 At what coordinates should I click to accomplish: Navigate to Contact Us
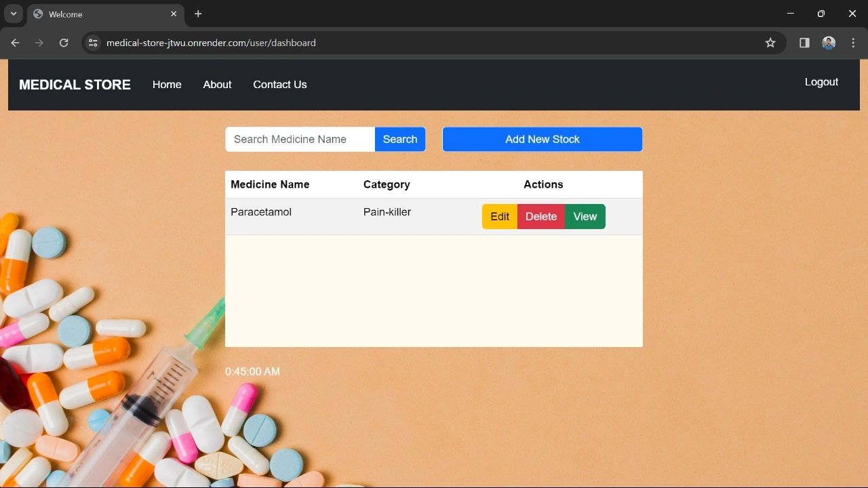click(279, 85)
